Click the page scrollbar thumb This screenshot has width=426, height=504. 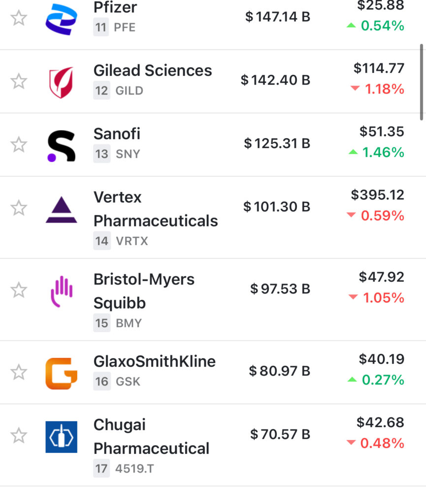tap(422, 82)
